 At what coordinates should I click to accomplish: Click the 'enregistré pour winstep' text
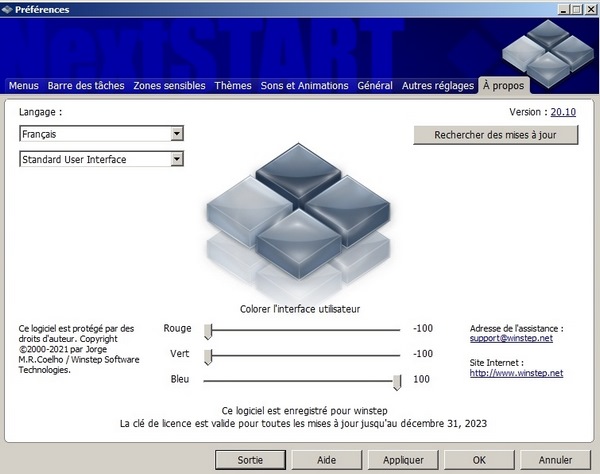[305, 411]
